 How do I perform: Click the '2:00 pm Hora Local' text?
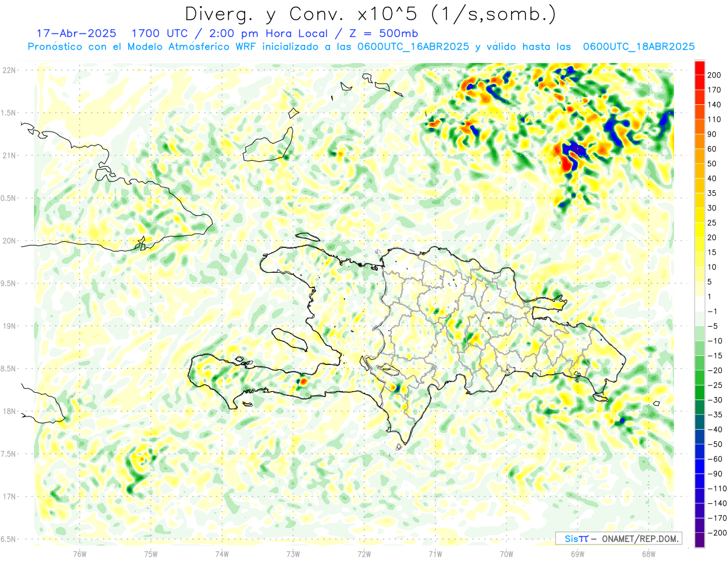point(265,33)
